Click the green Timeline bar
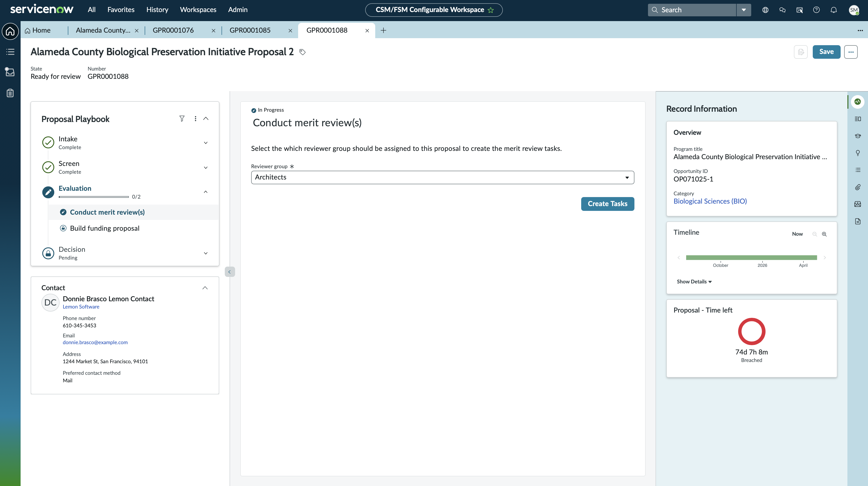The width and height of the screenshot is (868, 486). [x=751, y=258]
